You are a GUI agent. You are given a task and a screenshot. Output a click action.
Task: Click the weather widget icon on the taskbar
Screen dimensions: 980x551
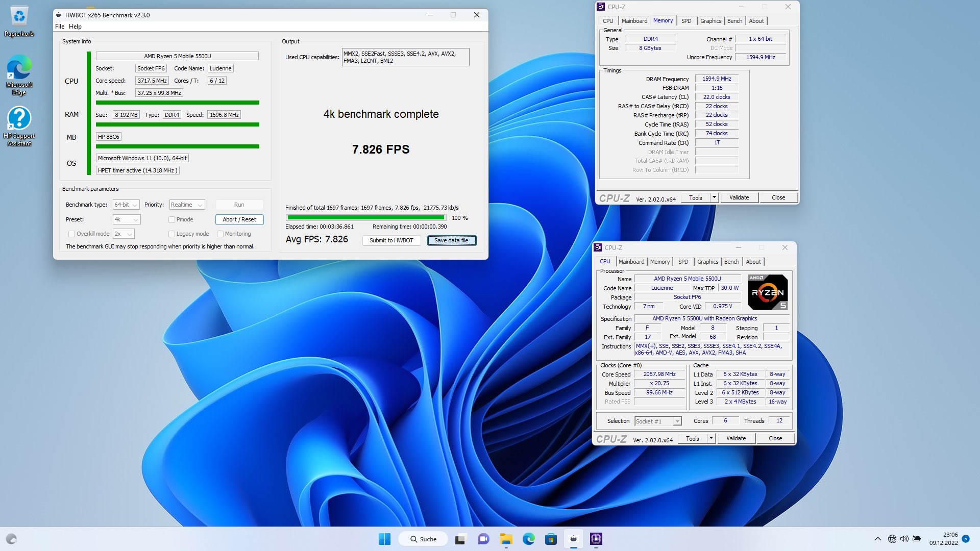click(11, 539)
